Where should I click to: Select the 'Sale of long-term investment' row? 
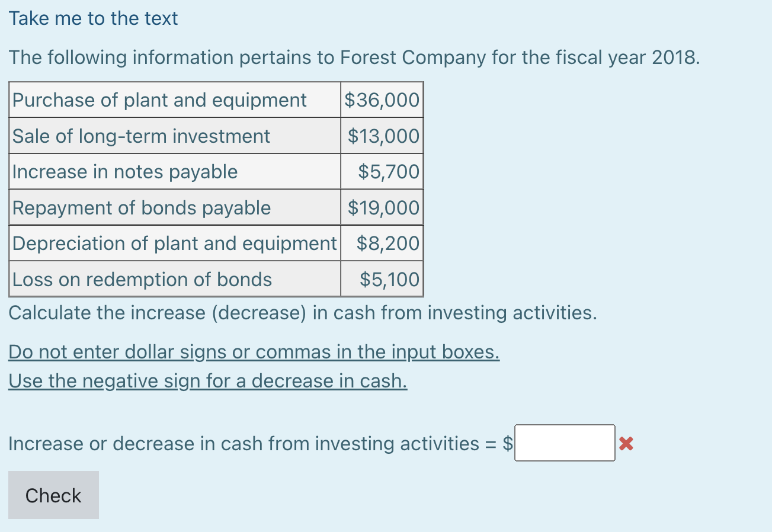coord(141,136)
